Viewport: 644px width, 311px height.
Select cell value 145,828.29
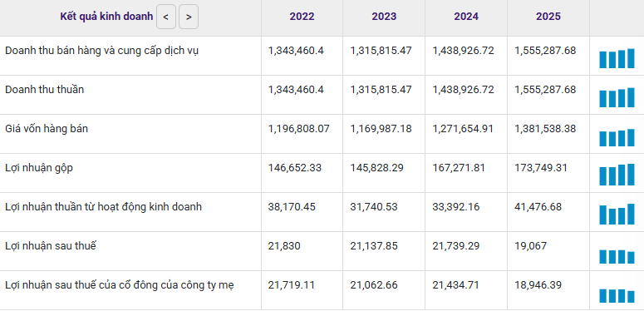pyautogui.click(x=376, y=168)
